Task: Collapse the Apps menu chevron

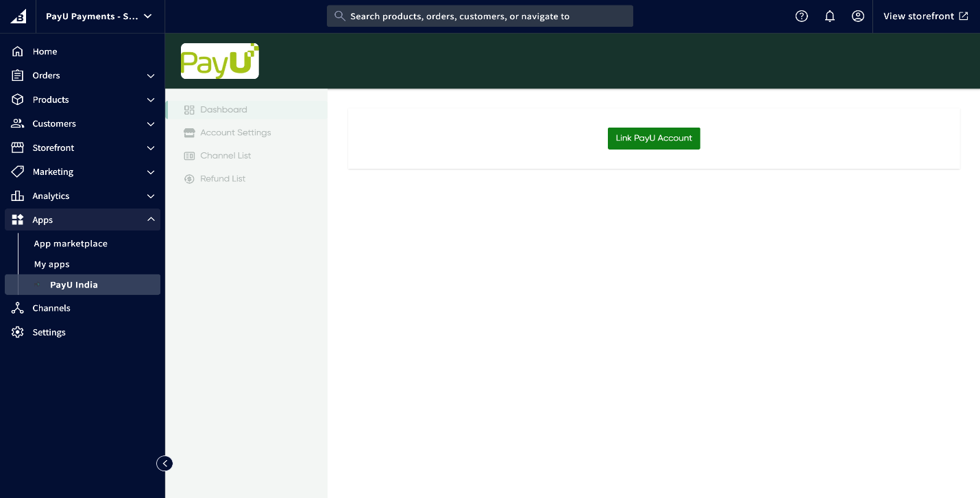Action: tap(151, 220)
